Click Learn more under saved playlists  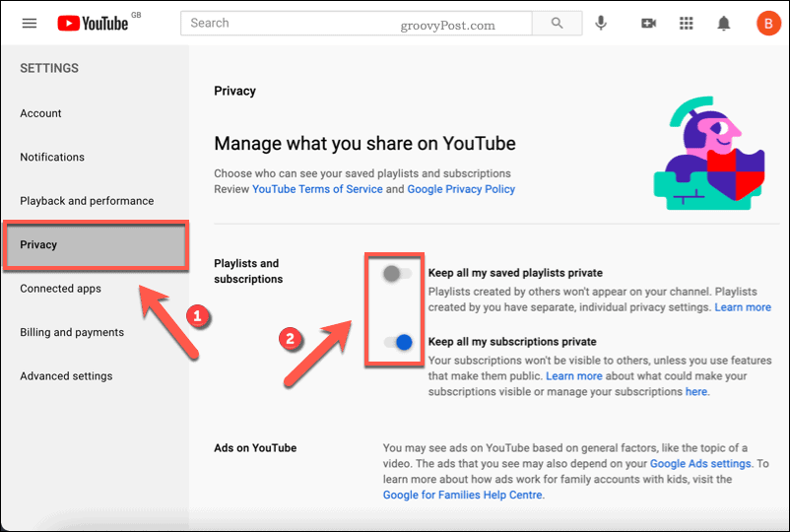743,307
